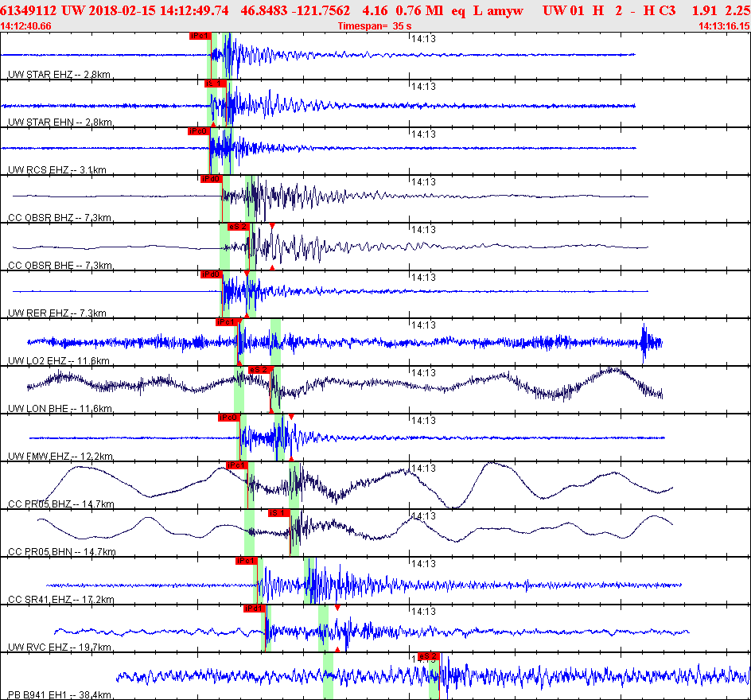Viewport: 751px width, 700px height.
Task: Click the red triangle marker below the UW RER trace
Action: pos(247,314)
